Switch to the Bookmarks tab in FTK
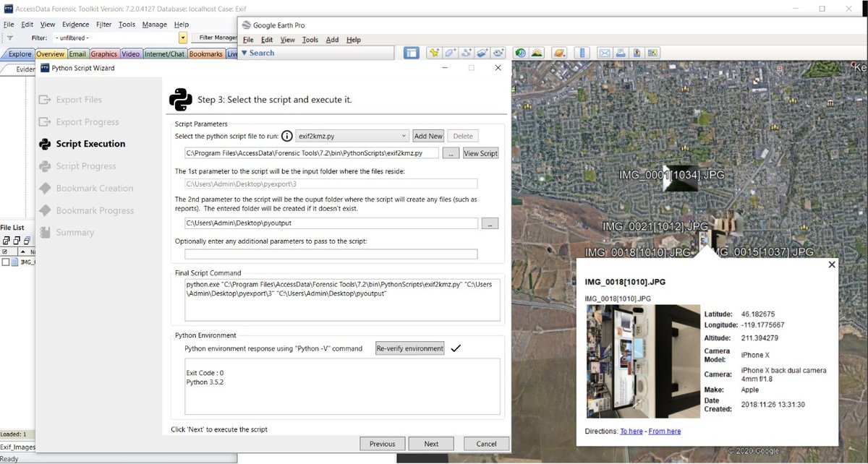868x464 pixels. [206, 53]
